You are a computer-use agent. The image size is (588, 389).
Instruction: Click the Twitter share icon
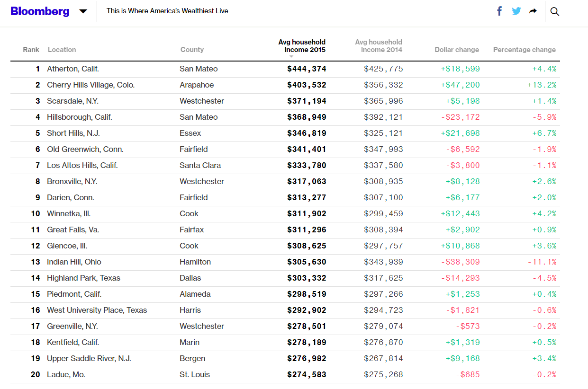pos(516,10)
